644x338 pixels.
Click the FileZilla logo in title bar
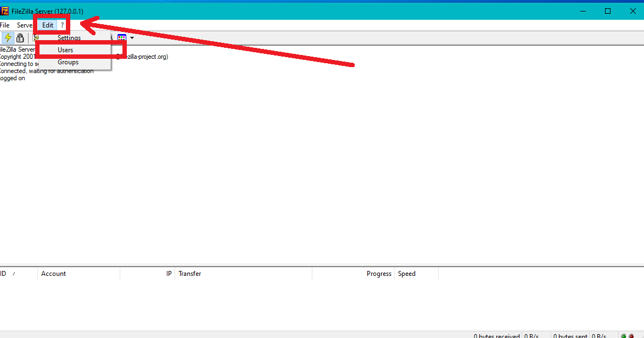tap(5, 11)
